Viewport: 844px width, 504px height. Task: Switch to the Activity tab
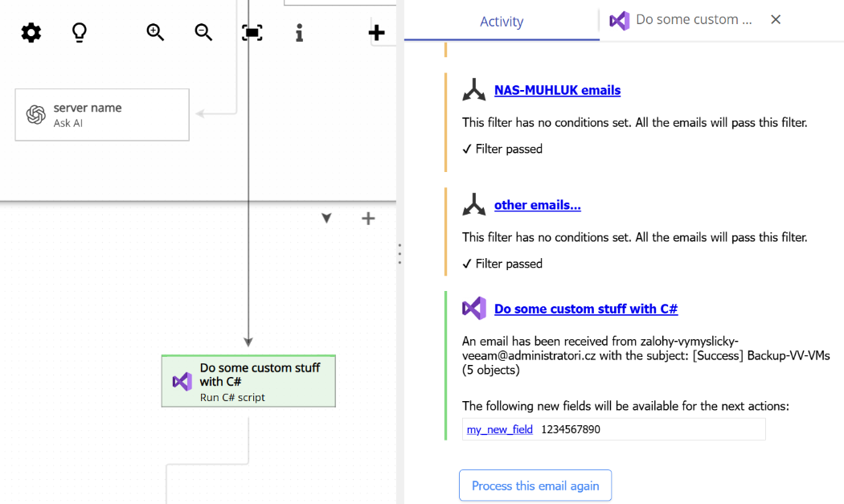tap(501, 21)
